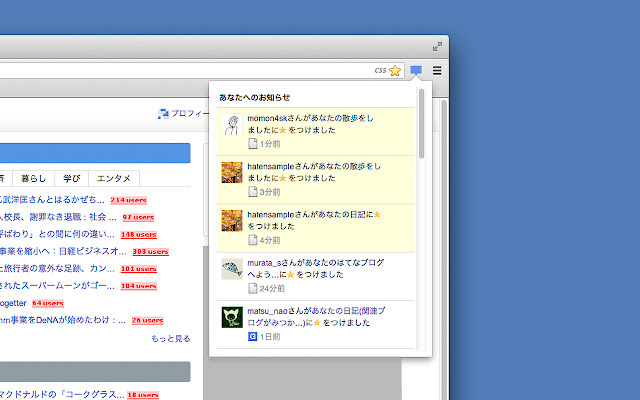640x400 pixels.
Task: Click hatensample's avatar in the 3分前 notification
Action: click(x=231, y=172)
